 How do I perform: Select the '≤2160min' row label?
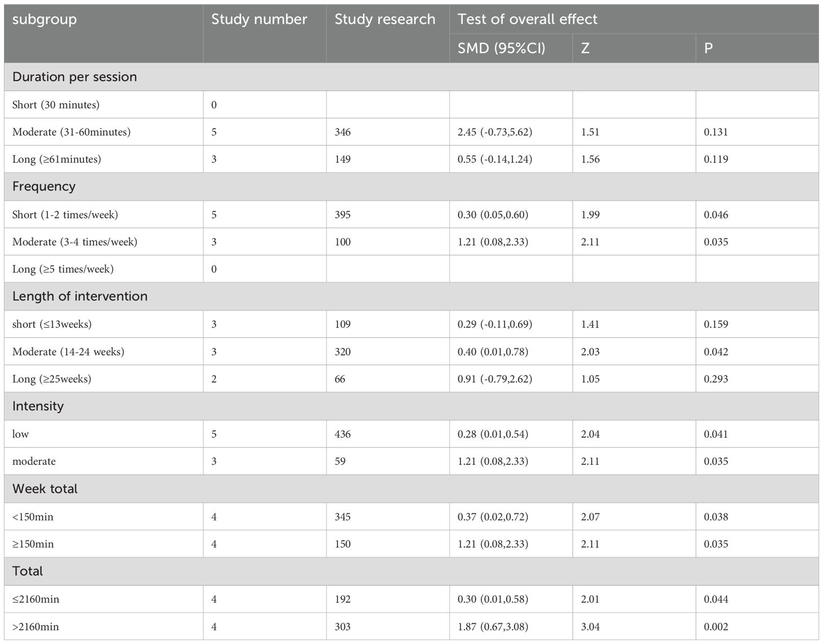click(36, 599)
